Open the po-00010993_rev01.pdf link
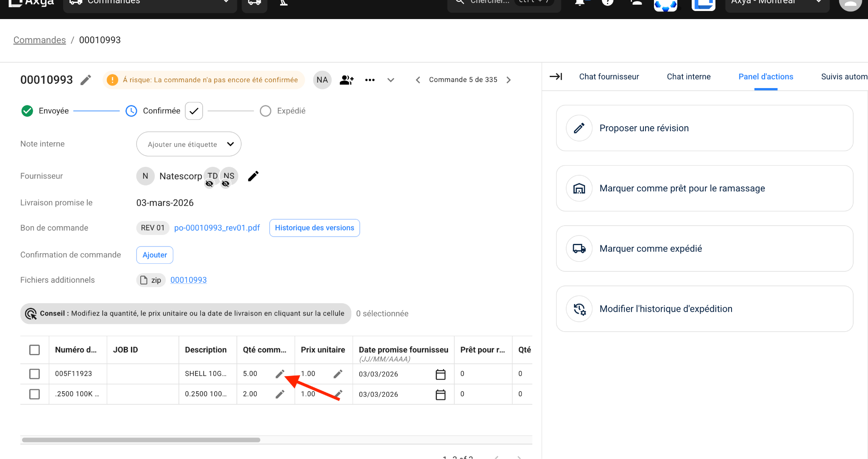This screenshot has width=868, height=459. click(217, 228)
